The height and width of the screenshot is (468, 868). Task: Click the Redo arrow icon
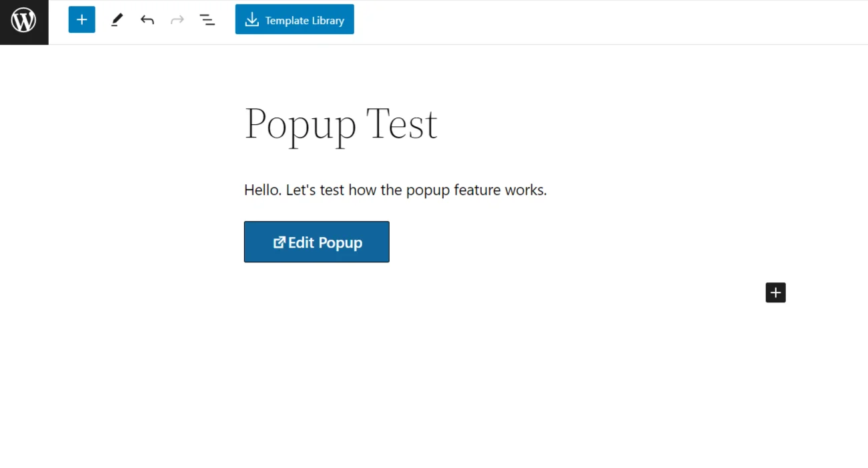click(x=177, y=20)
